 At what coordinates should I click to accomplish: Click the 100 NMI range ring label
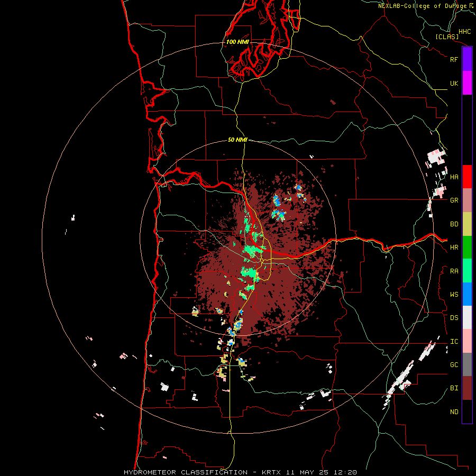tap(237, 42)
